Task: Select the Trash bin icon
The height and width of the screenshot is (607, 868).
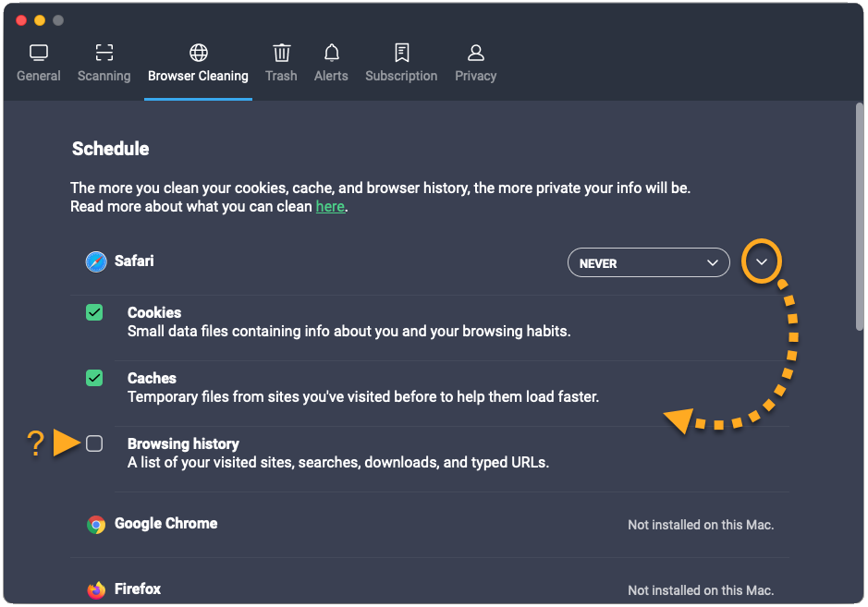Action: click(x=281, y=53)
